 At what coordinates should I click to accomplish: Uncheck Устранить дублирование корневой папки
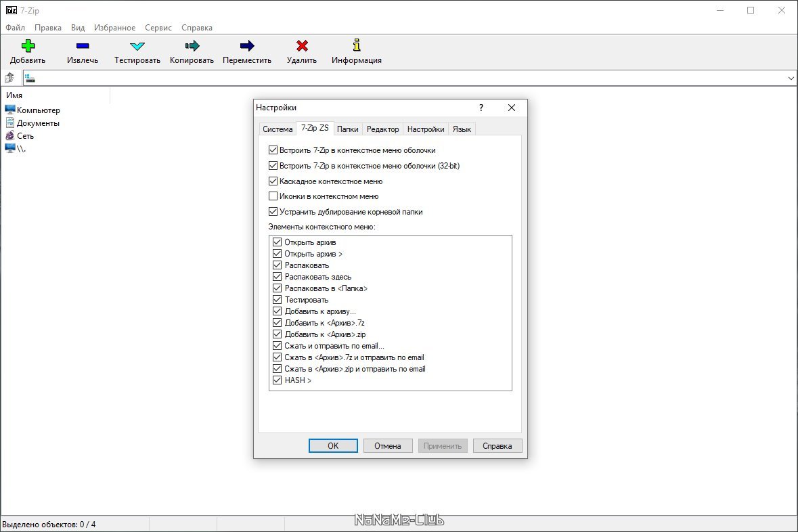coord(273,211)
